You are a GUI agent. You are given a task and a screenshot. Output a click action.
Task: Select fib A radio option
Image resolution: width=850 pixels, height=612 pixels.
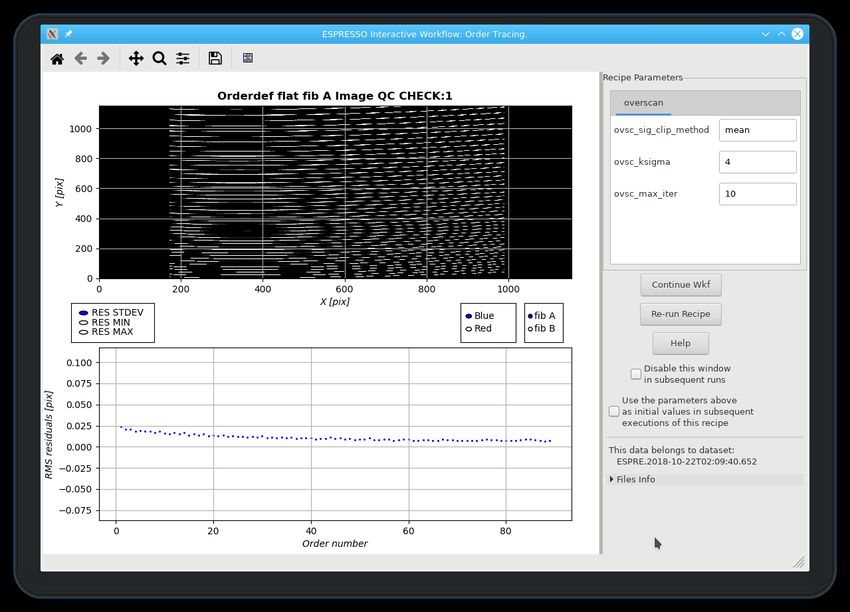531,316
